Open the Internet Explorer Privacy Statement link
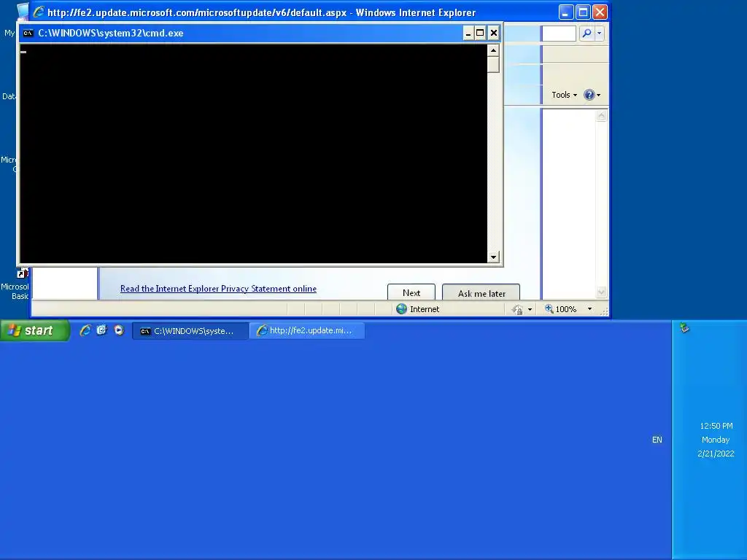The height and width of the screenshot is (560, 747). (x=218, y=289)
